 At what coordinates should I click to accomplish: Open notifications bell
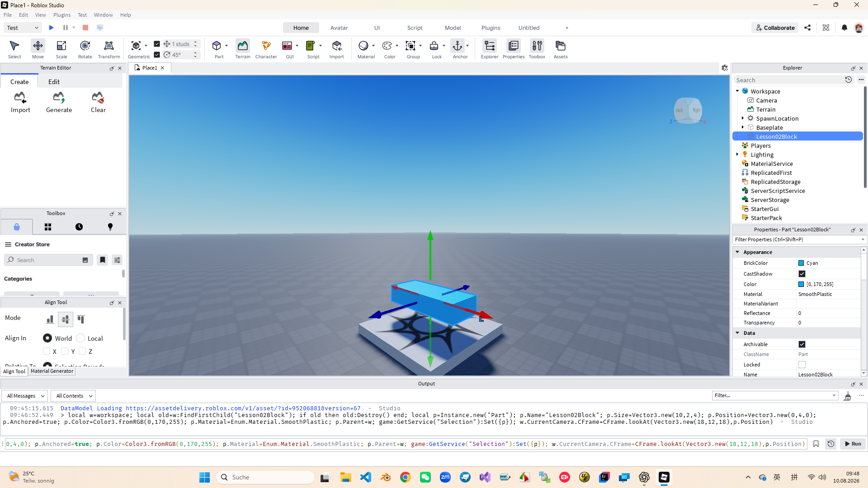coord(844,28)
